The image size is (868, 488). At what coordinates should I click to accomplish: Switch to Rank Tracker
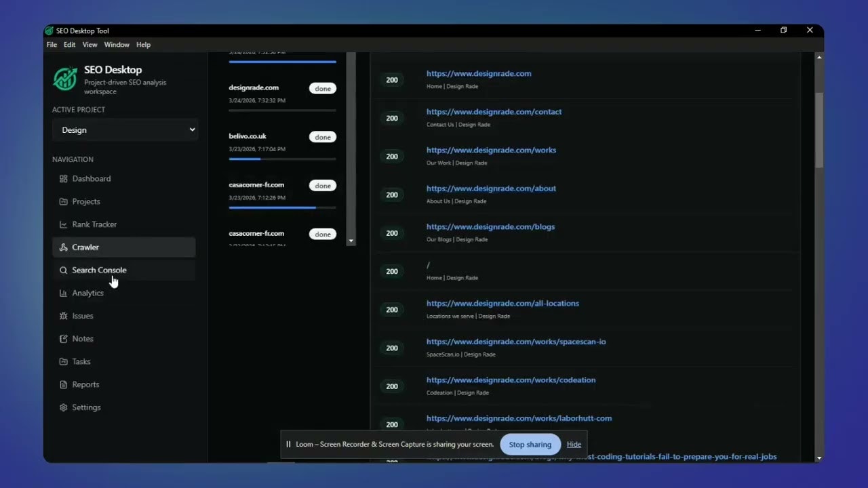point(123,224)
